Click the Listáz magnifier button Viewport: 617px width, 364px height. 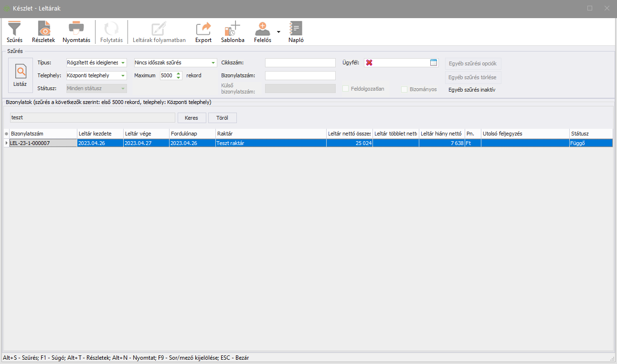pyautogui.click(x=21, y=74)
